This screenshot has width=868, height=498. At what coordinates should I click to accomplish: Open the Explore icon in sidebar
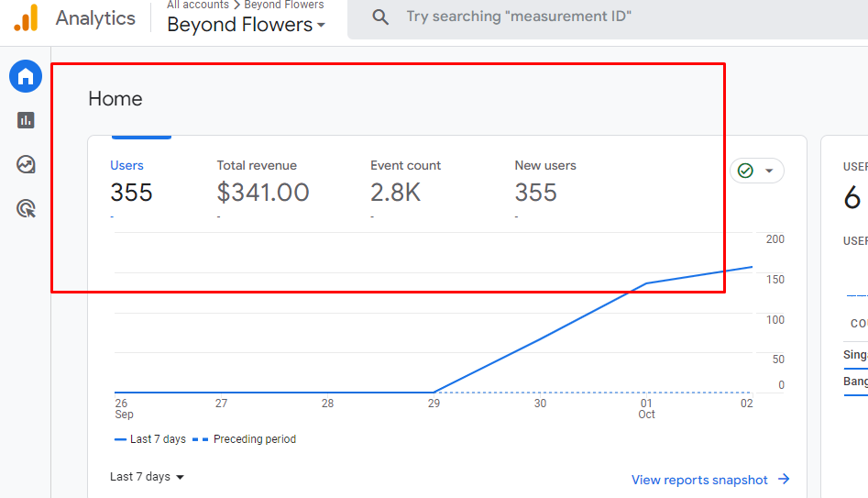[x=26, y=164]
